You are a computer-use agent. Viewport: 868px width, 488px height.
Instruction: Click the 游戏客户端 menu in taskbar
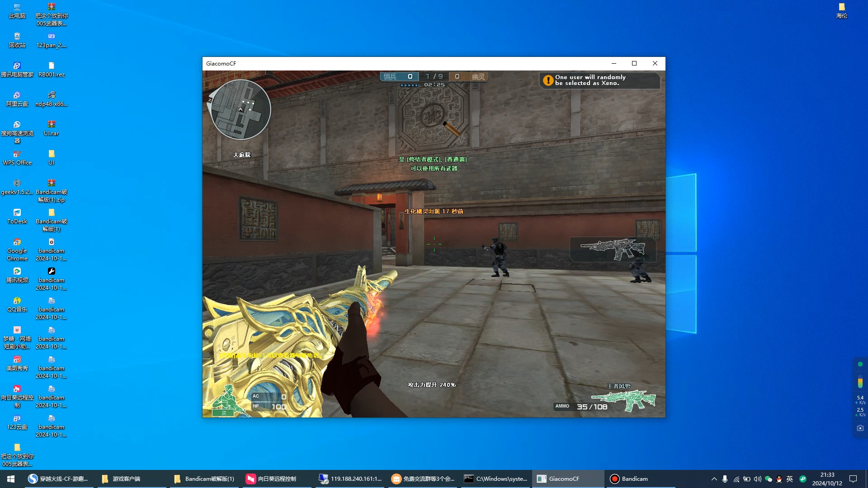coord(127,479)
